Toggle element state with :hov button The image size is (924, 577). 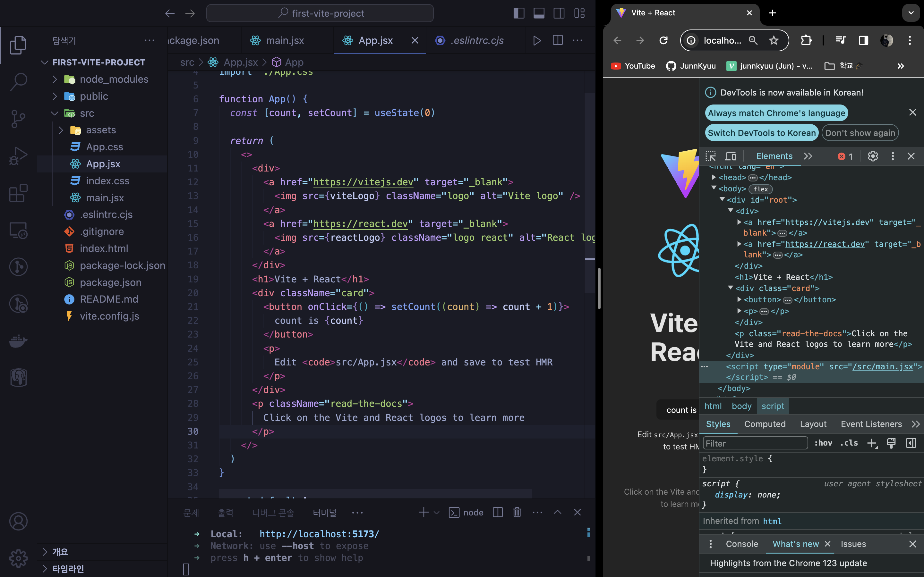823,443
